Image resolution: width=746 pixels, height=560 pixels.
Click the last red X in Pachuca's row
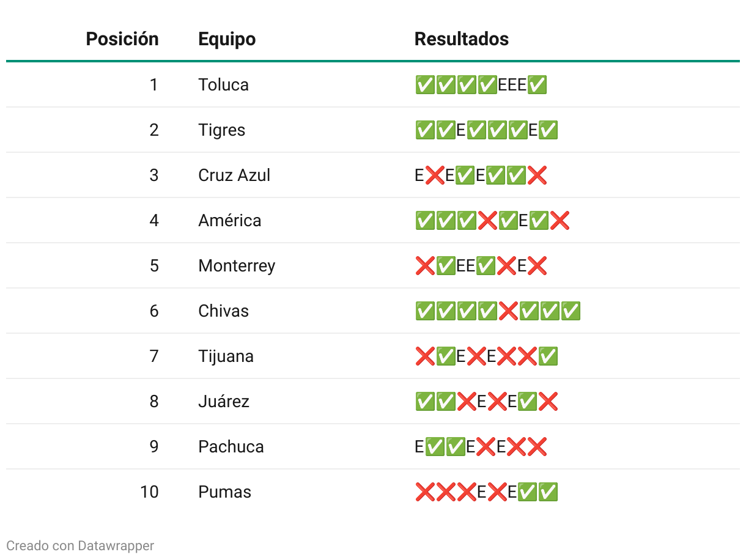[537, 447]
